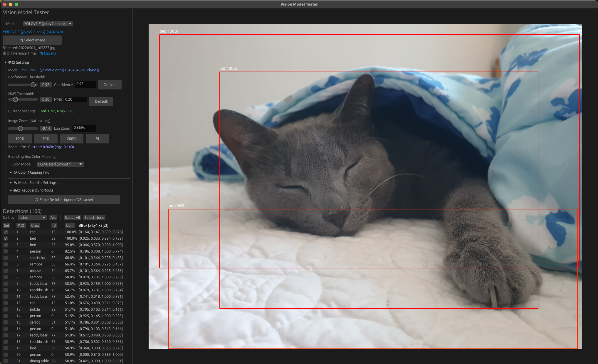
Task: Click the Model-Specific Settings wrench icon
Action: [15, 183]
